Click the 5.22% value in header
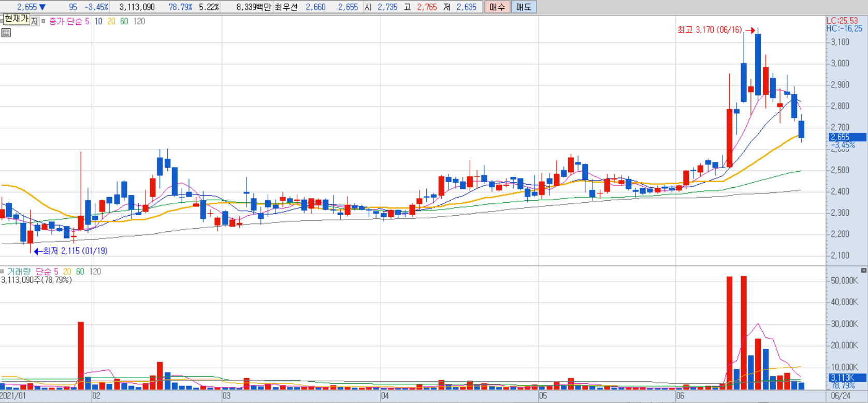The height and width of the screenshot is (403, 868). [209, 7]
